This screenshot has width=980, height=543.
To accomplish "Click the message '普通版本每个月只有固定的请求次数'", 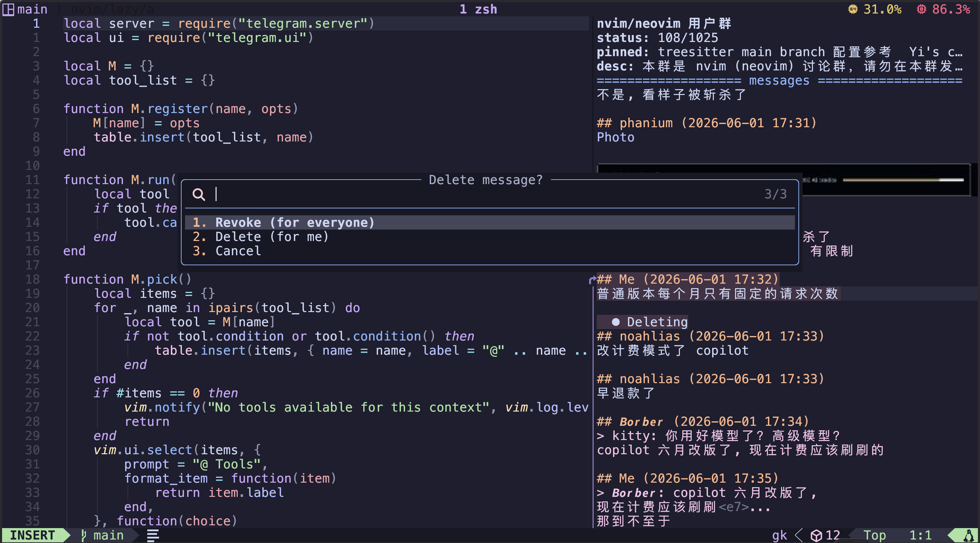I will 717,294.
